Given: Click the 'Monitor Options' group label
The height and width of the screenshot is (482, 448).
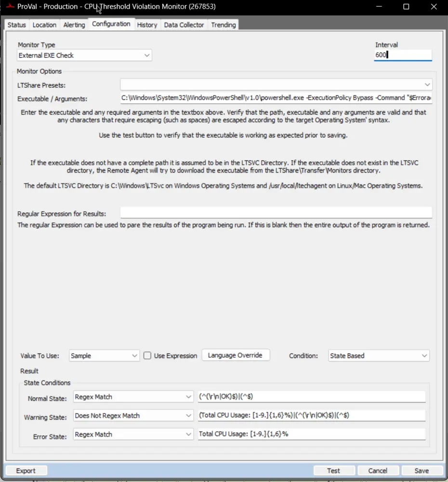Looking at the screenshot, I should 39,71.
